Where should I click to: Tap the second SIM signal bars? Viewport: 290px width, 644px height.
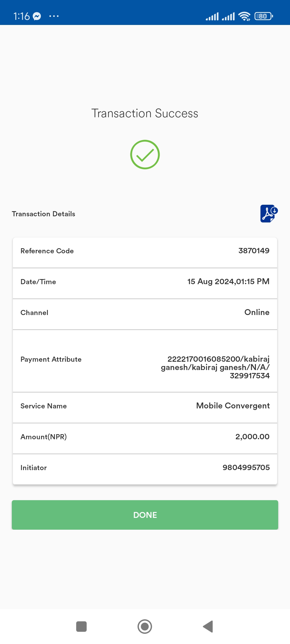point(228,16)
